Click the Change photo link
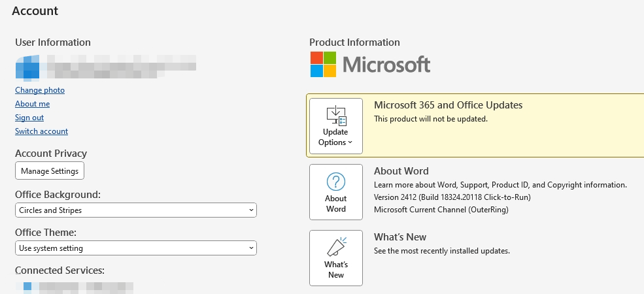Screen dimensions: 644x294 [40, 90]
